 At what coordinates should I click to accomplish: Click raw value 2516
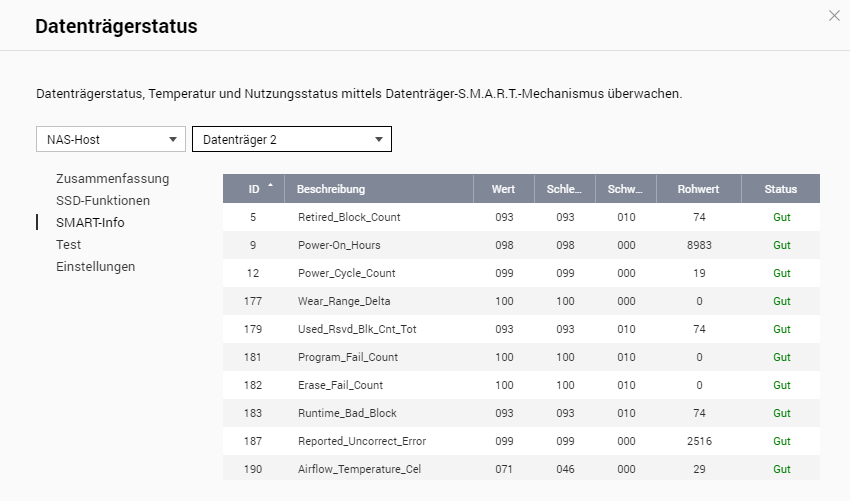click(x=699, y=441)
